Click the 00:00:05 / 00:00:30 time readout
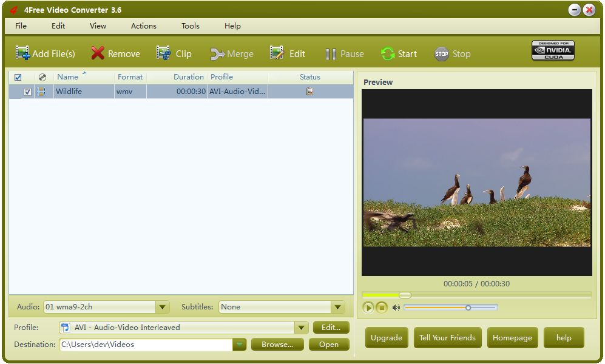Viewport: 605px width, 364px height. pyautogui.click(x=476, y=284)
